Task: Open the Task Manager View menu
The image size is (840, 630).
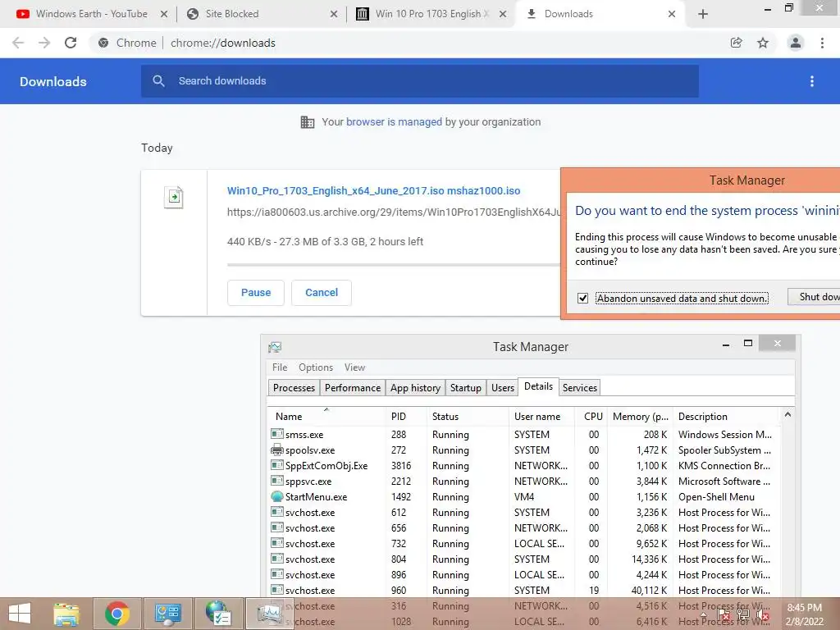Action: click(354, 367)
